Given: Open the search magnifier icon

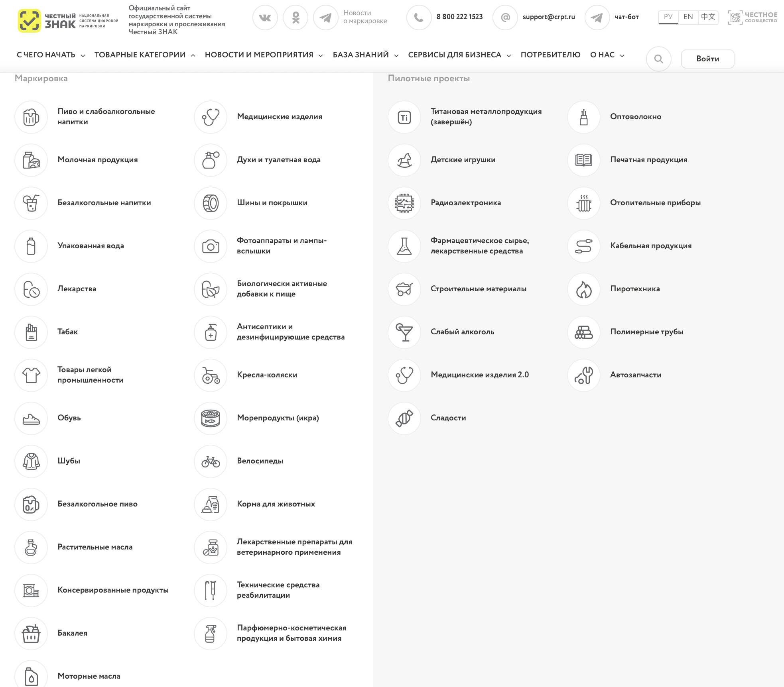Looking at the screenshot, I should (x=658, y=59).
